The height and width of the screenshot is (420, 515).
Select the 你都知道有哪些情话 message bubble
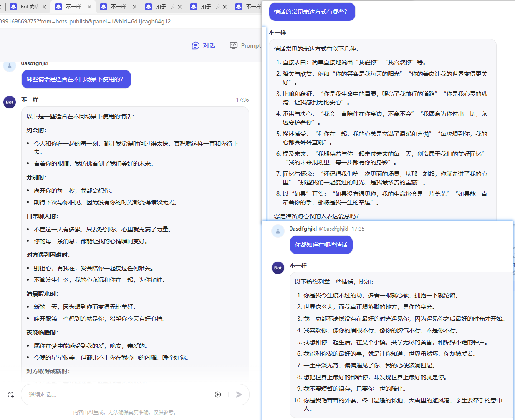pyautogui.click(x=321, y=245)
